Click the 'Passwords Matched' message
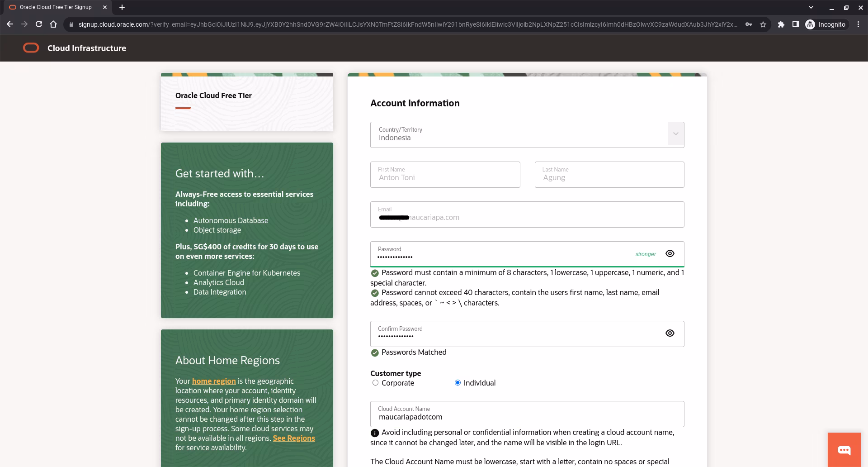Screen dimensions: 868x467 tap(414, 353)
